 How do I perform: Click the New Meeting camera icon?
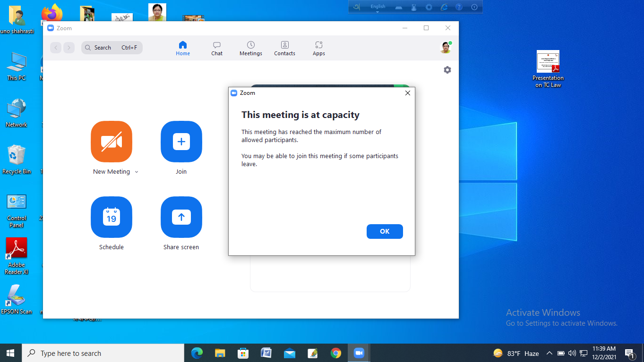pos(112,142)
